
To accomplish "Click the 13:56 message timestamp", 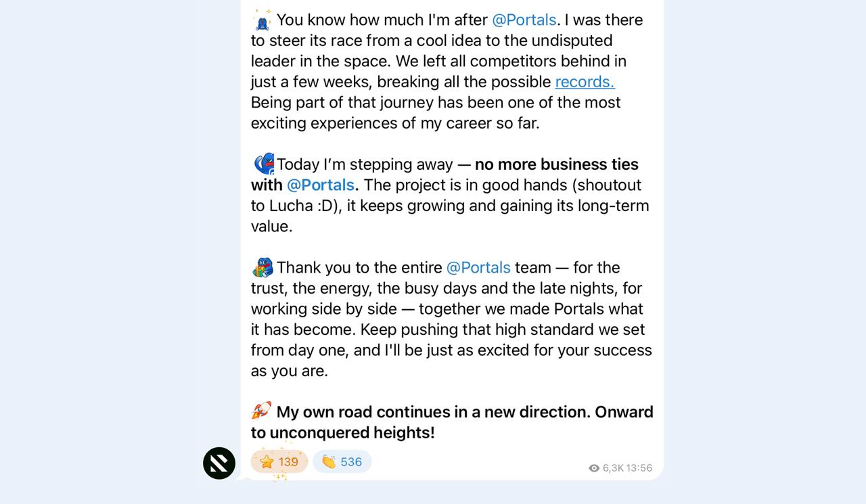I will pos(639,468).
